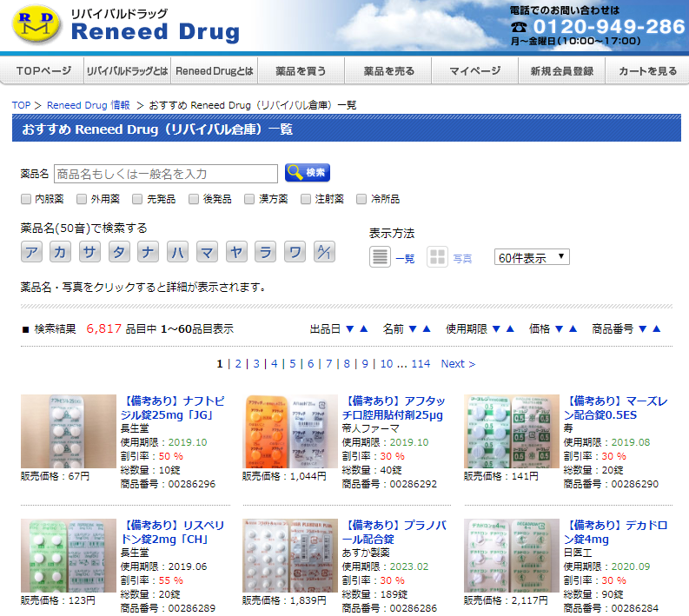Switch to list view icon (一覧)
This screenshot has height=616, width=689.
point(380,257)
